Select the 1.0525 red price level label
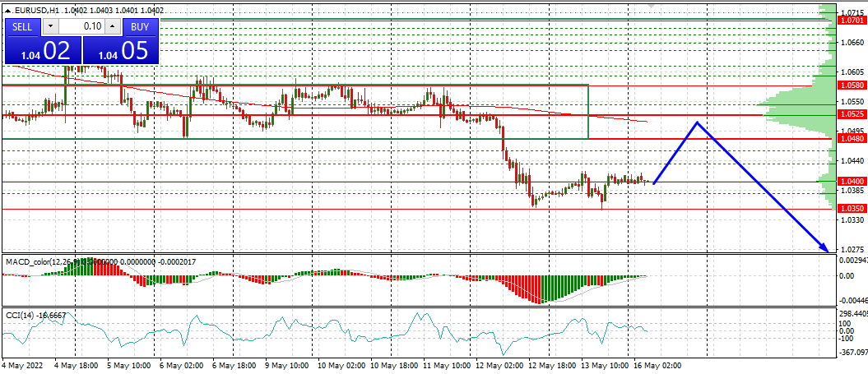868x374 pixels. [x=851, y=114]
